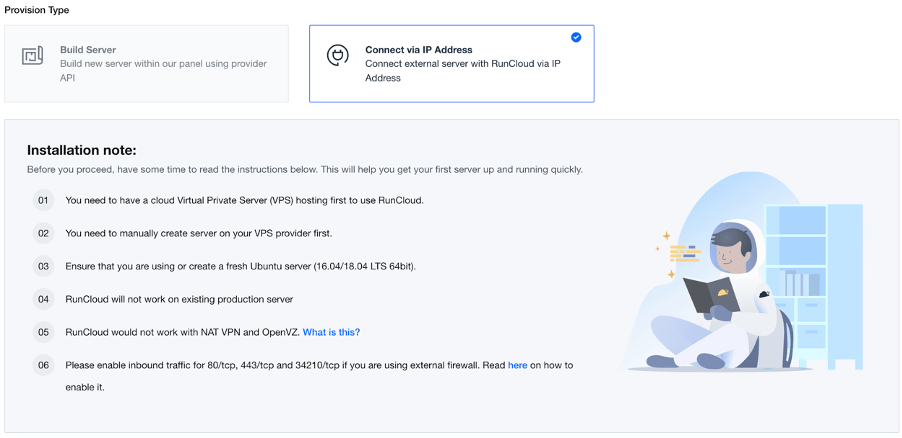Image resolution: width=902 pixels, height=438 pixels.
Task: Open the 'What is this?' link
Action: (331, 332)
